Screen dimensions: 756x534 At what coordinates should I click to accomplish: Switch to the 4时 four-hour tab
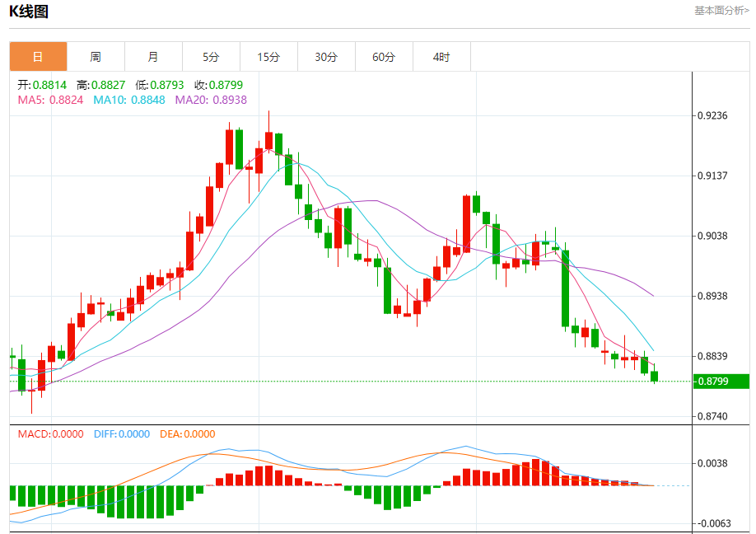pos(441,57)
